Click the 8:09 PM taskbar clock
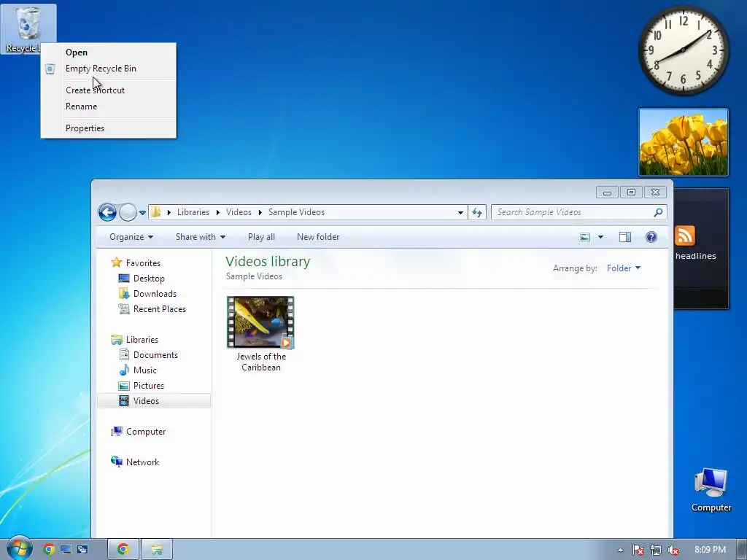 710,550
